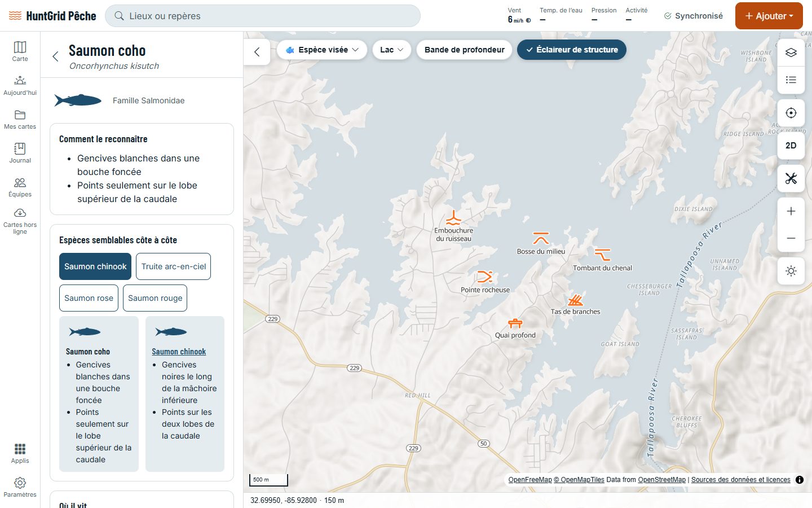812x508 pixels.
Task: Select the Pointe rocheuse map marker
Action: (485, 277)
